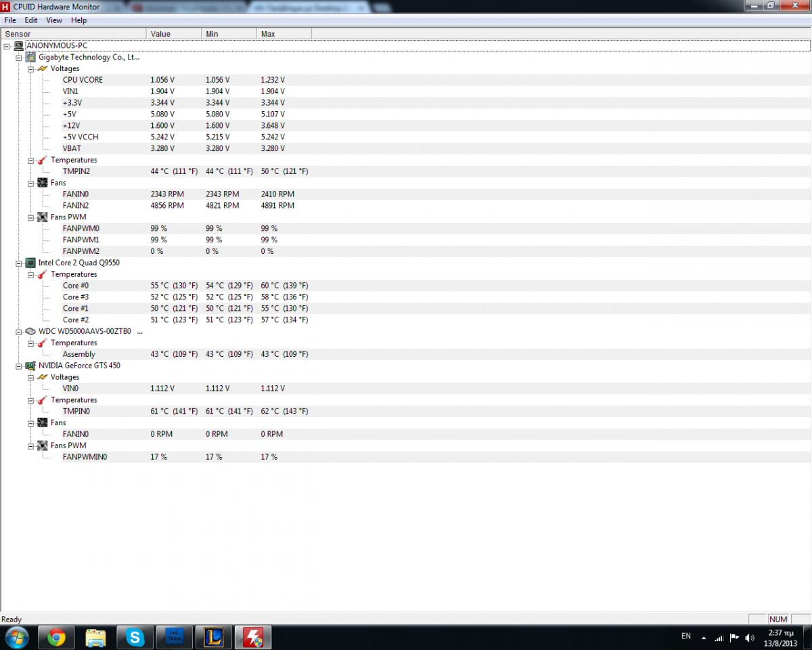Click the Min column header

[229, 34]
